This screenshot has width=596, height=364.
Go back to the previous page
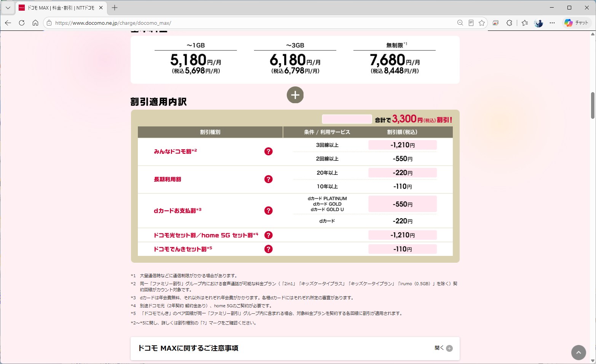point(8,23)
